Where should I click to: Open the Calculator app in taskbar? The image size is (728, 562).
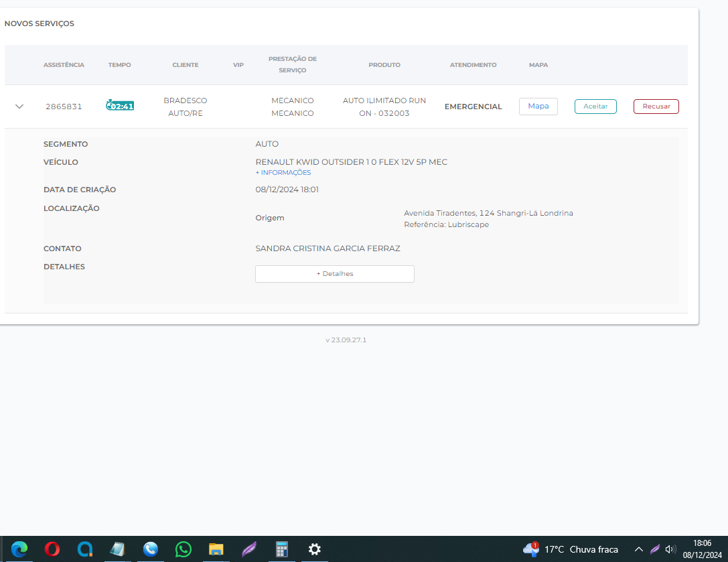[281, 549]
